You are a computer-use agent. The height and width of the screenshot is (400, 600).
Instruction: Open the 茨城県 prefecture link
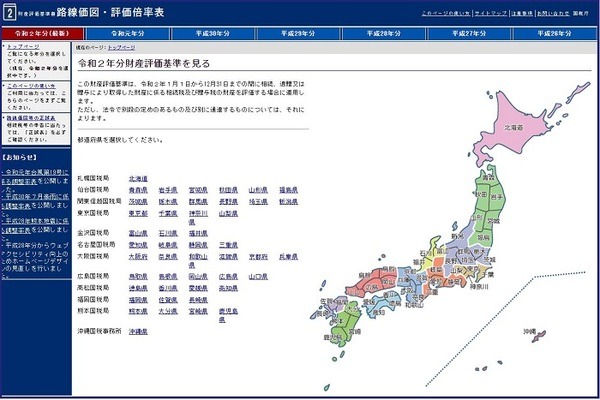point(138,202)
